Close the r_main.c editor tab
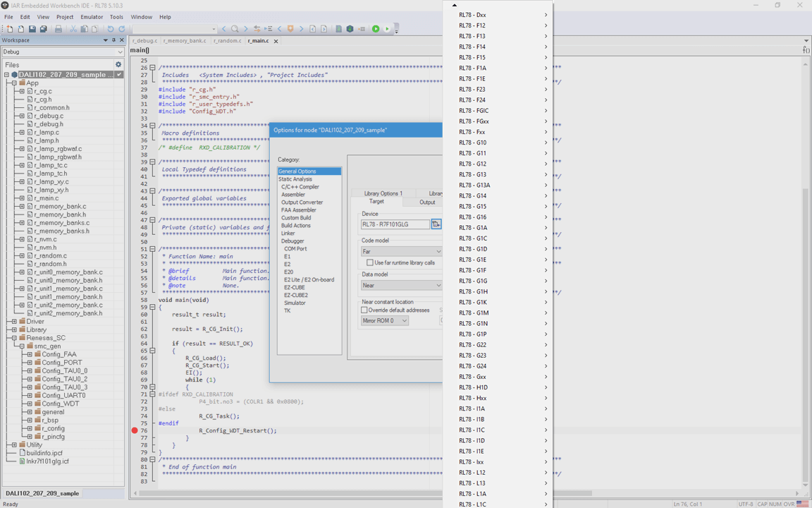The height and width of the screenshot is (508, 812). (x=276, y=41)
